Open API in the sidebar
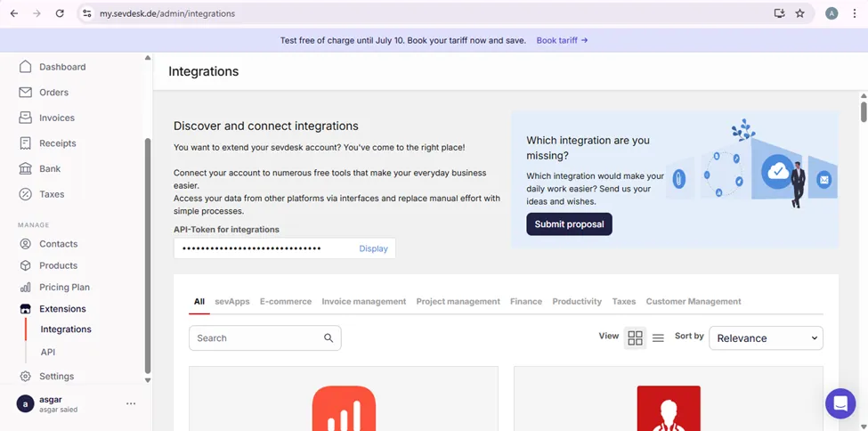Viewport: 868px width, 431px height. pyautogui.click(x=47, y=353)
